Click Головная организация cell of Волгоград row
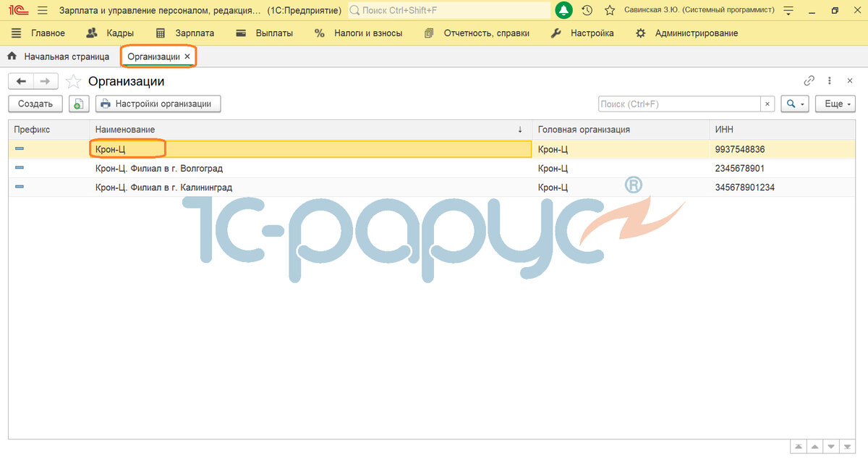This screenshot has height=459, width=868. click(x=620, y=168)
